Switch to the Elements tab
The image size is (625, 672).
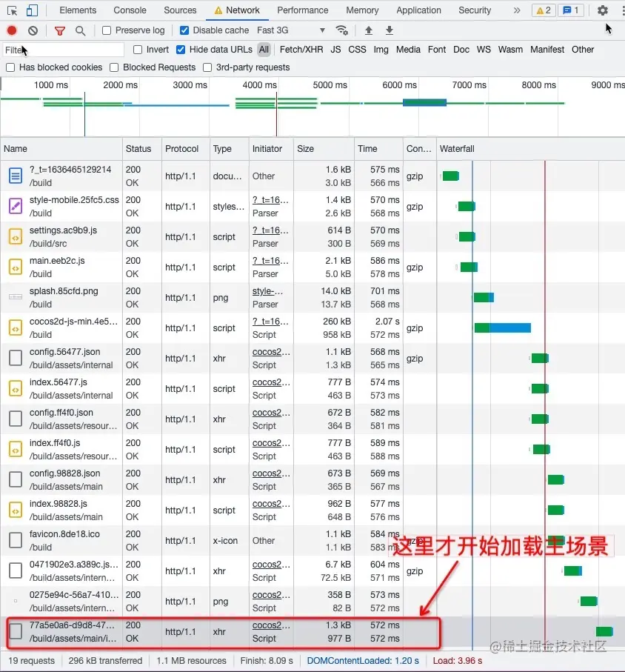point(78,10)
